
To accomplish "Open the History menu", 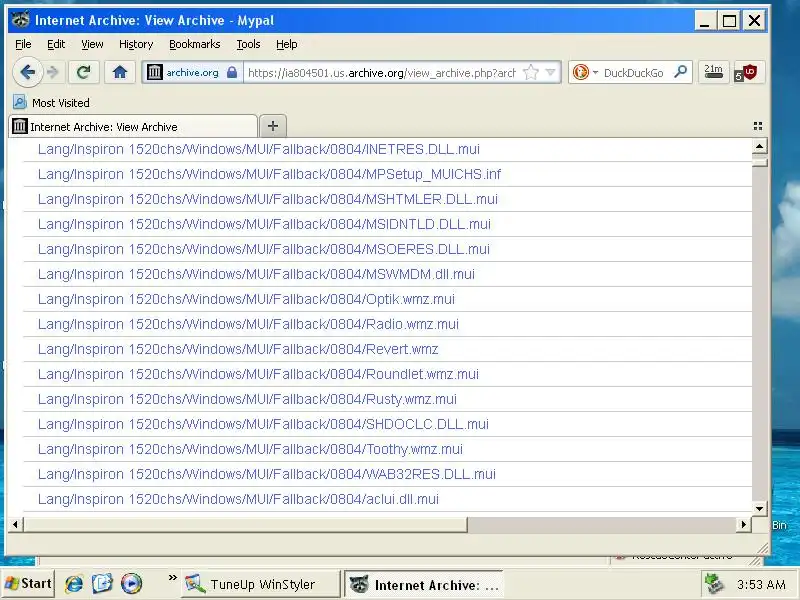I will click(136, 44).
